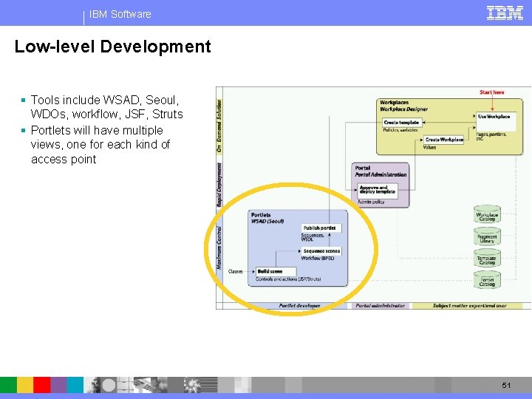Click the 'Create Workplace' box
532x399 pixels.
click(x=444, y=140)
